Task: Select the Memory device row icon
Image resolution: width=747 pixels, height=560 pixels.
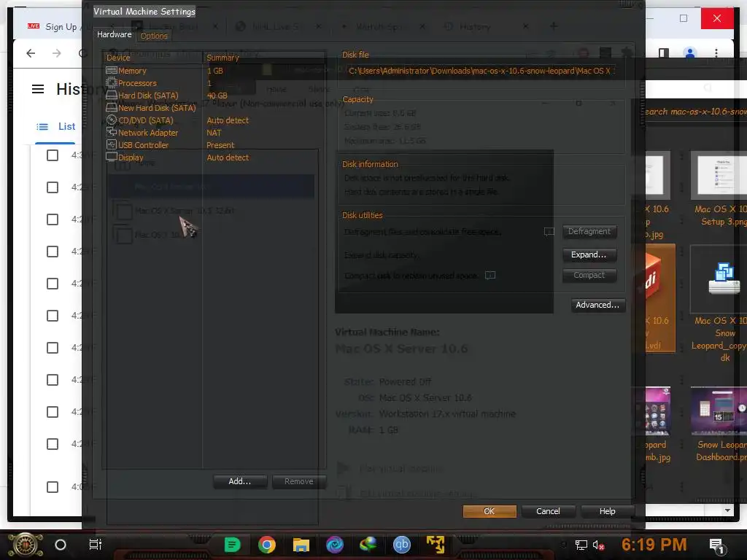Action: pos(112,70)
